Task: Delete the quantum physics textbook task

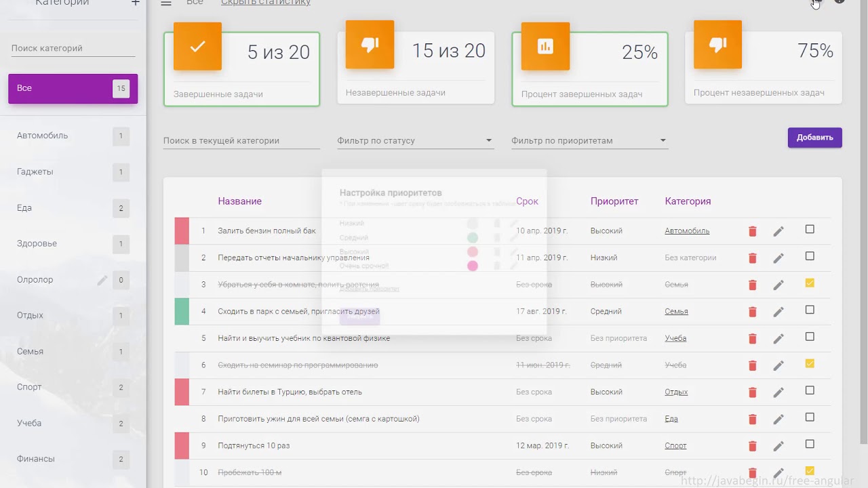Action: [752, 338]
